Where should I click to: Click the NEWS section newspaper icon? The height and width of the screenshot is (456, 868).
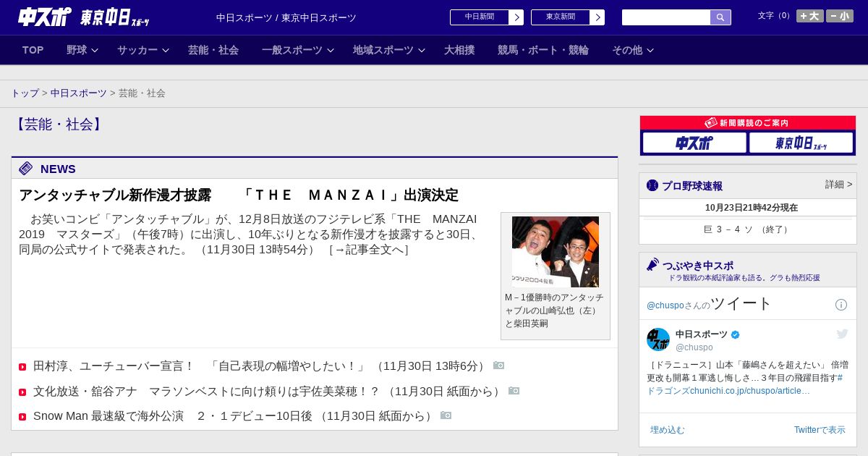point(26,169)
